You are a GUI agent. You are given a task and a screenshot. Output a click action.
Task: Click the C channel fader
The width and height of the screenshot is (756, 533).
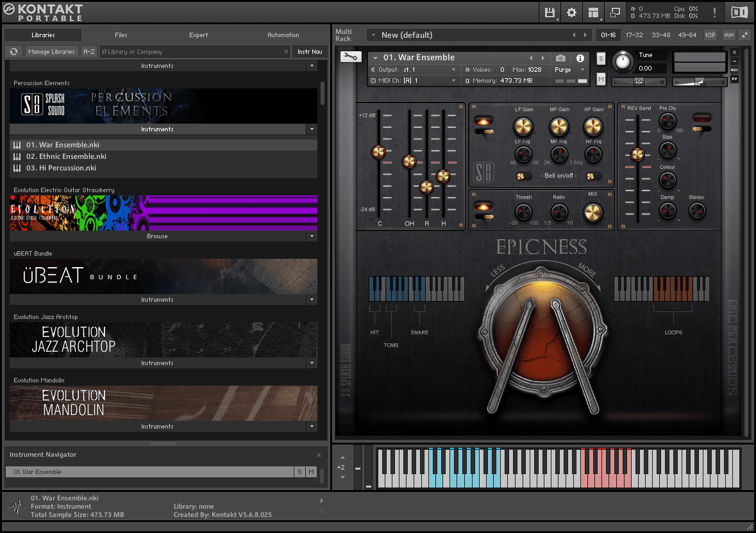coord(378,152)
